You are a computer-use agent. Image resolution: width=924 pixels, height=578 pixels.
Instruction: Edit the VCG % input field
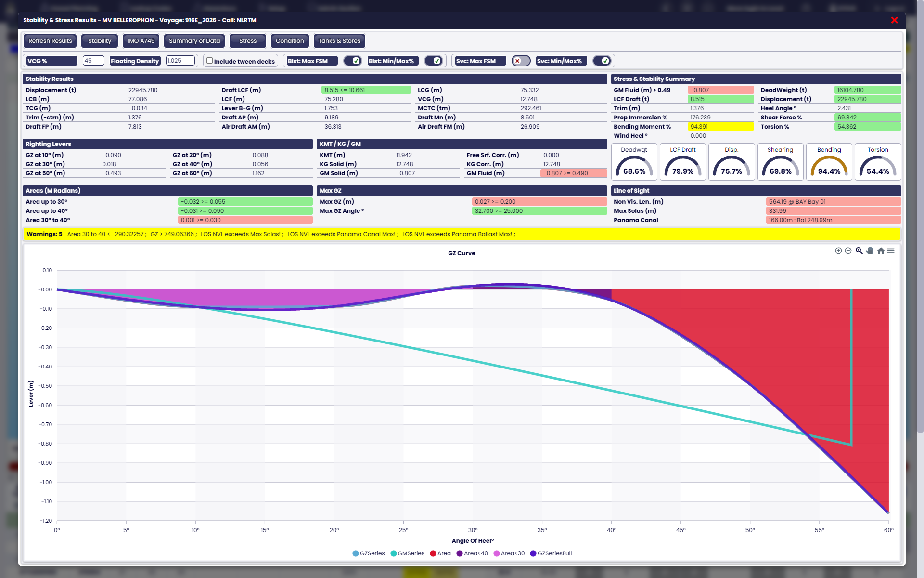point(93,61)
